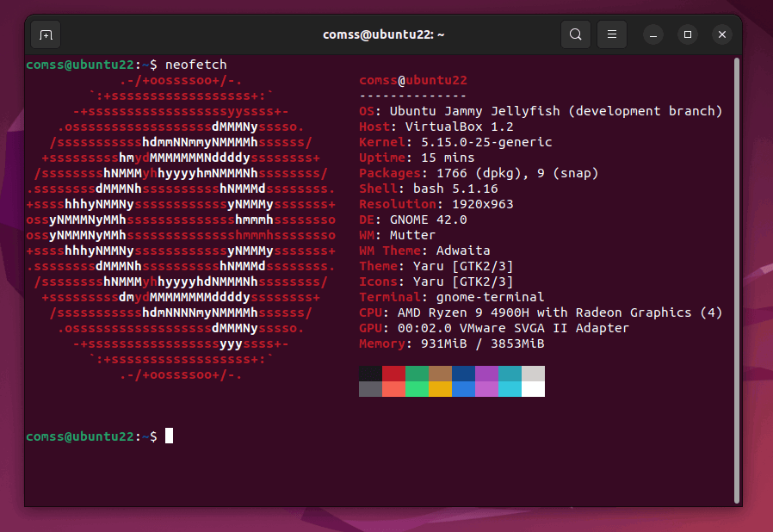Screen dimensions: 773x532
Task: Click the Theme Yaru [GTK2/3] line
Action: 436,266
